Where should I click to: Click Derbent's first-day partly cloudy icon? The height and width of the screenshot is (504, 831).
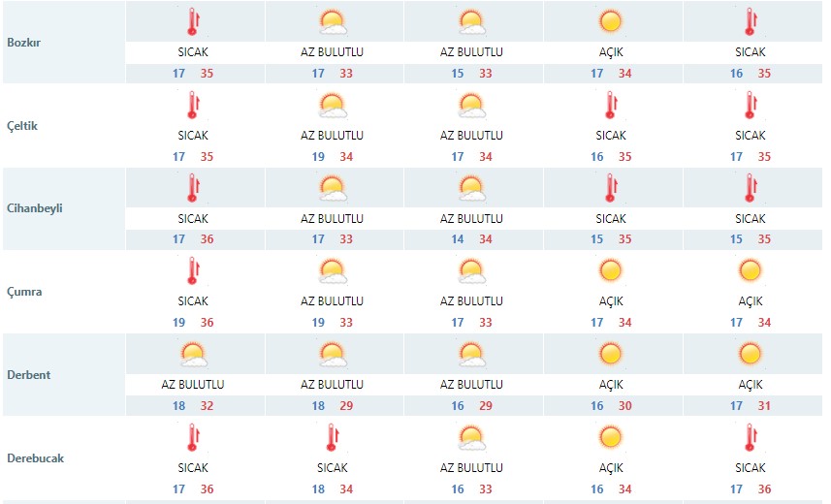pyautogui.click(x=193, y=354)
